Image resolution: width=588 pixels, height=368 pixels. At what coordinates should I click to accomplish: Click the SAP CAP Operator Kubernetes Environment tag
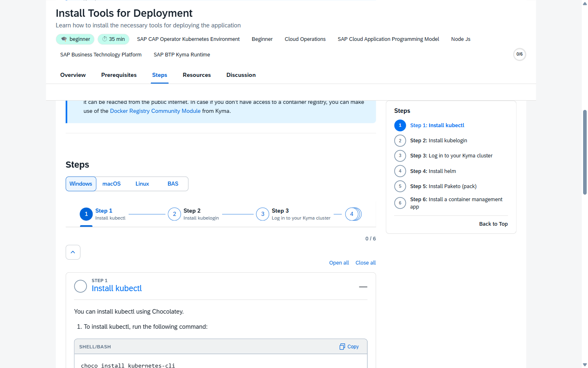188,39
